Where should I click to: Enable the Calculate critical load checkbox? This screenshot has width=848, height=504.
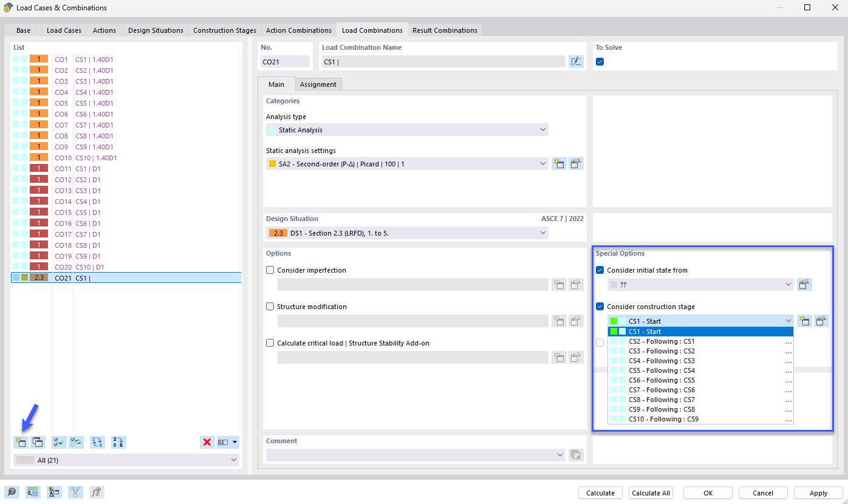(270, 343)
